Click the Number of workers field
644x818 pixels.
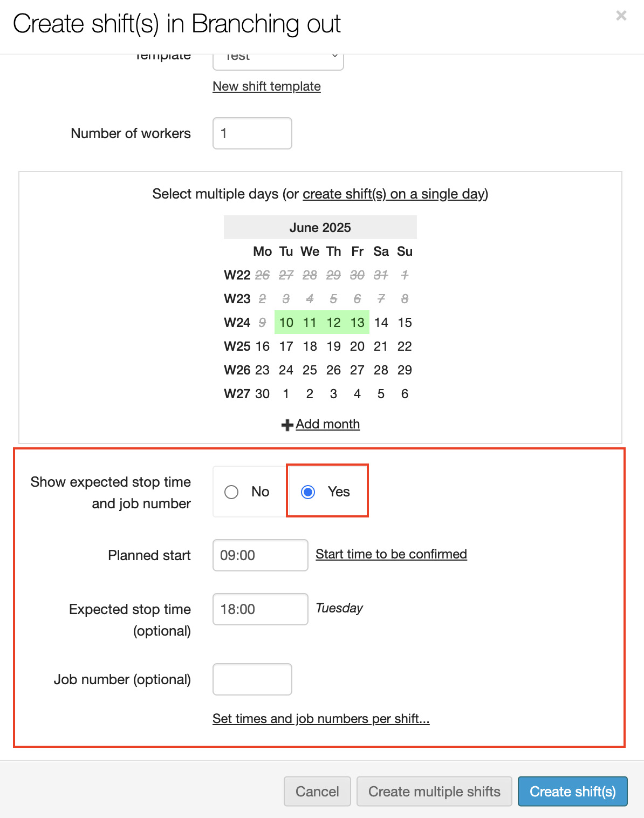(252, 133)
